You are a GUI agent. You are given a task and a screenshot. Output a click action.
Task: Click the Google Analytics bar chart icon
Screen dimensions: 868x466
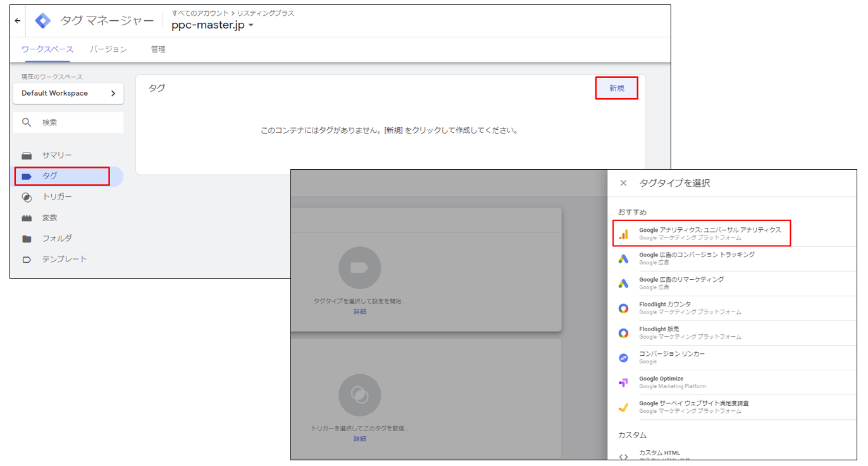[624, 234]
